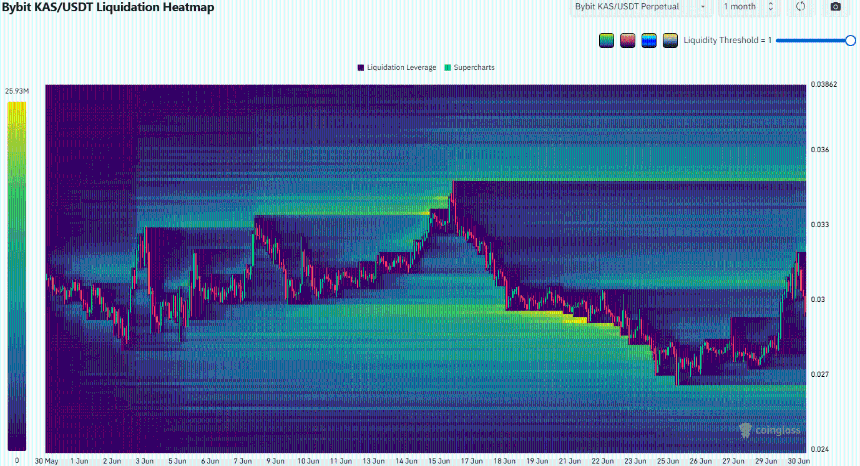Click the refresh chart icon

tap(801, 7)
